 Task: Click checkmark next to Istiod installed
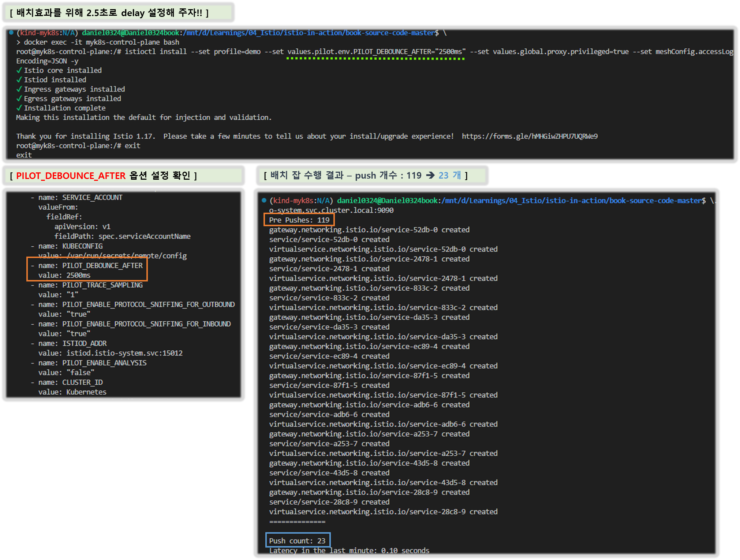tap(19, 80)
